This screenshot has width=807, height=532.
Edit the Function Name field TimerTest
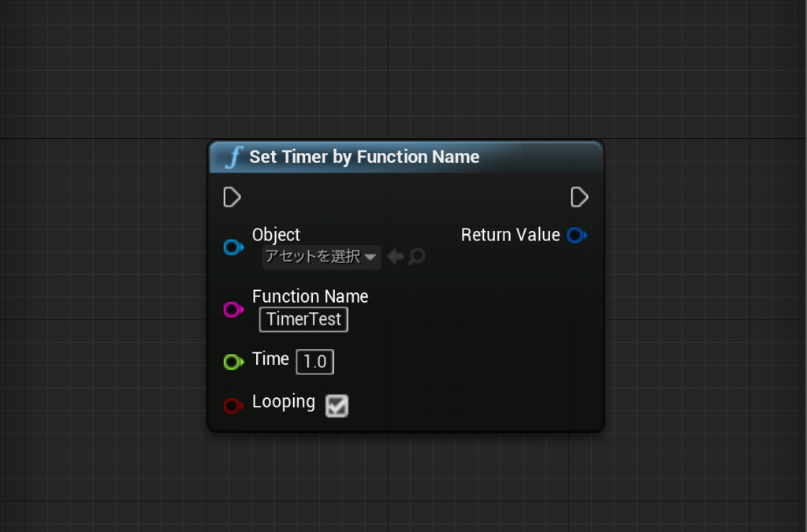point(303,319)
